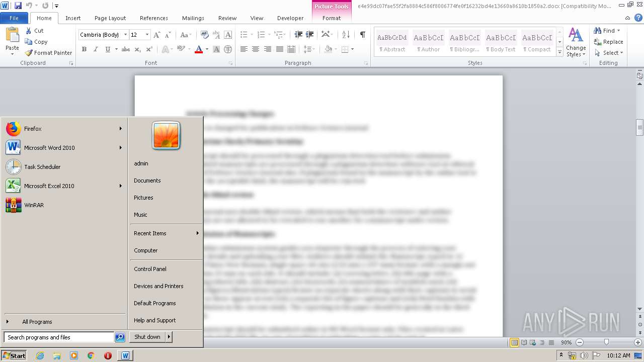Open Chrome from taskbar

point(91,355)
